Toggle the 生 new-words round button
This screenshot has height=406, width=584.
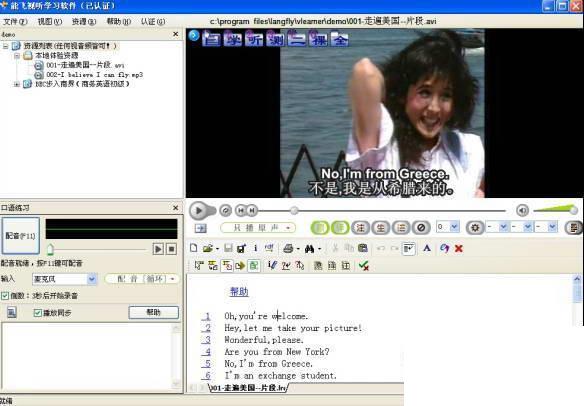381,228
